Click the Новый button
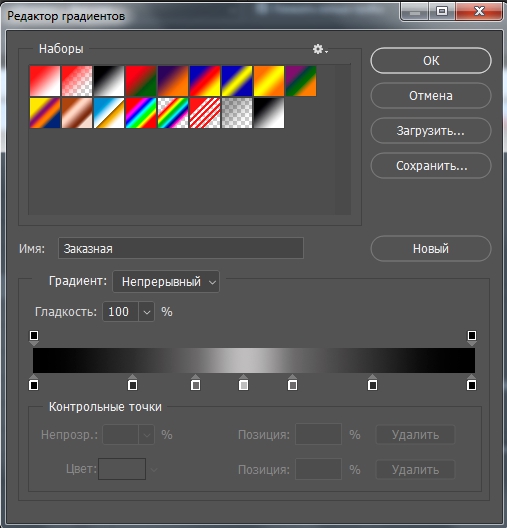Viewport: 507px width, 528px height. point(431,249)
